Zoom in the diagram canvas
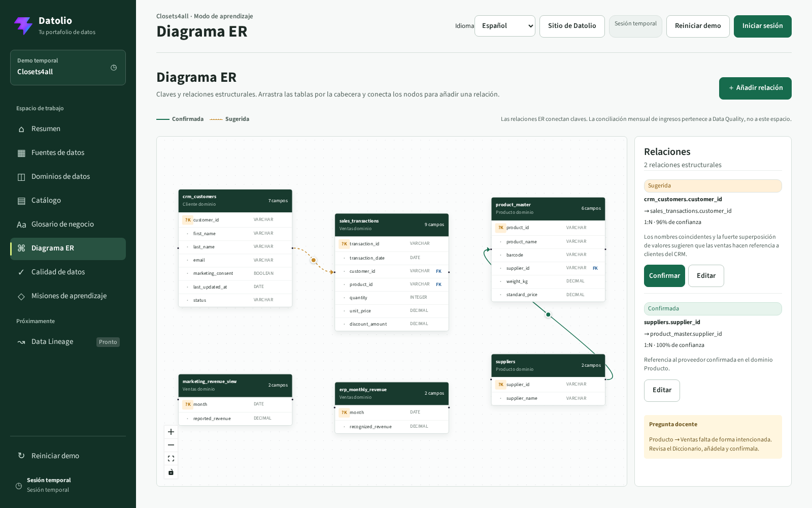Viewport: 812px width, 508px height. (171, 432)
